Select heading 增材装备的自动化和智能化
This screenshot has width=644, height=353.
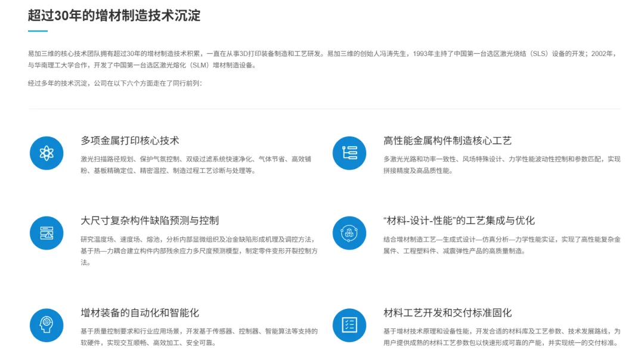click(140, 312)
